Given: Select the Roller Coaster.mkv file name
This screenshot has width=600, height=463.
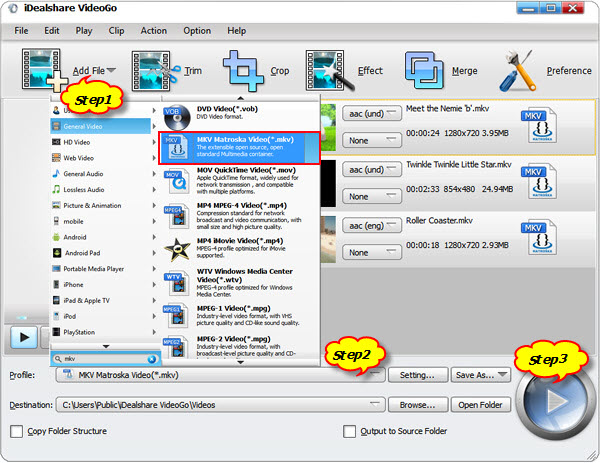Looking at the screenshot, I should 439,221.
